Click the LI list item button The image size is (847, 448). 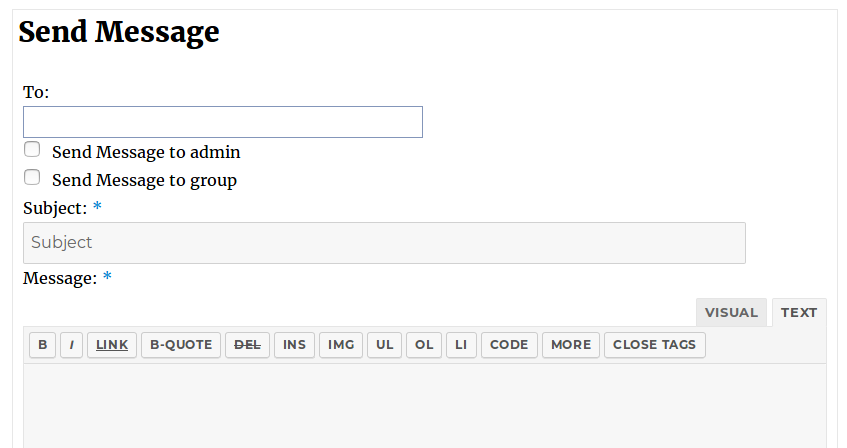[x=461, y=345]
